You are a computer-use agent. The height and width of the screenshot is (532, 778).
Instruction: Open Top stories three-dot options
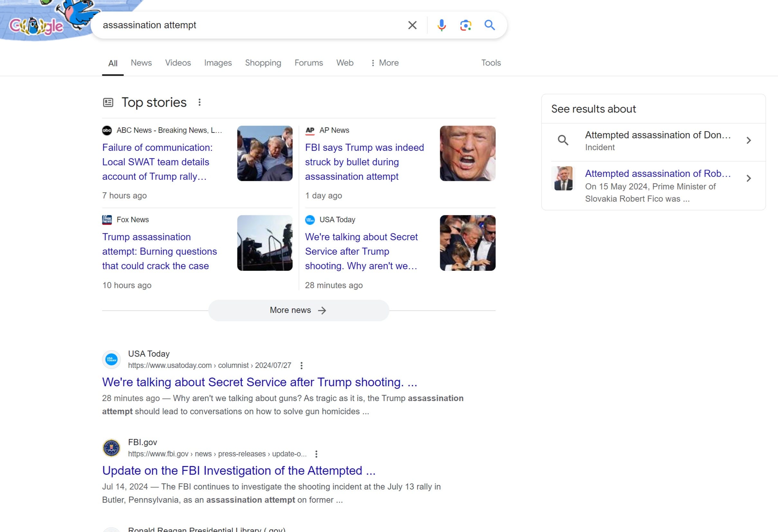tap(199, 102)
